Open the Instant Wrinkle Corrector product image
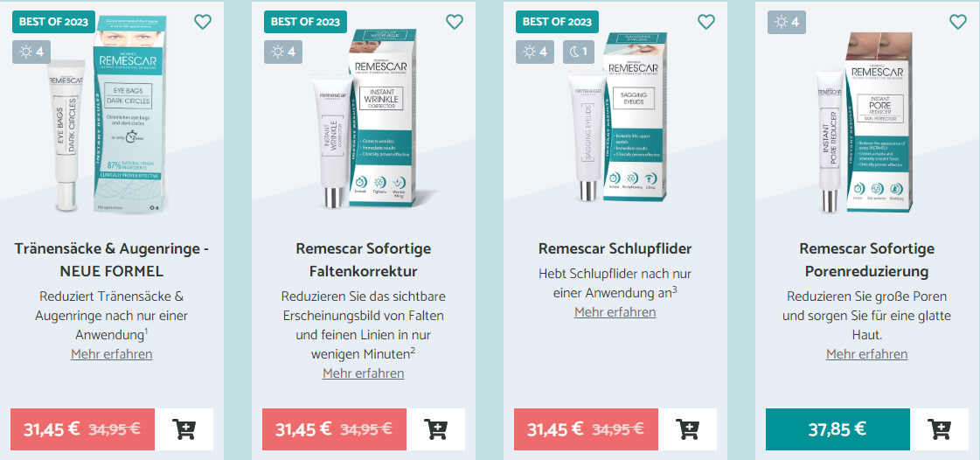The height and width of the screenshot is (460, 980). tap(365, 119)
